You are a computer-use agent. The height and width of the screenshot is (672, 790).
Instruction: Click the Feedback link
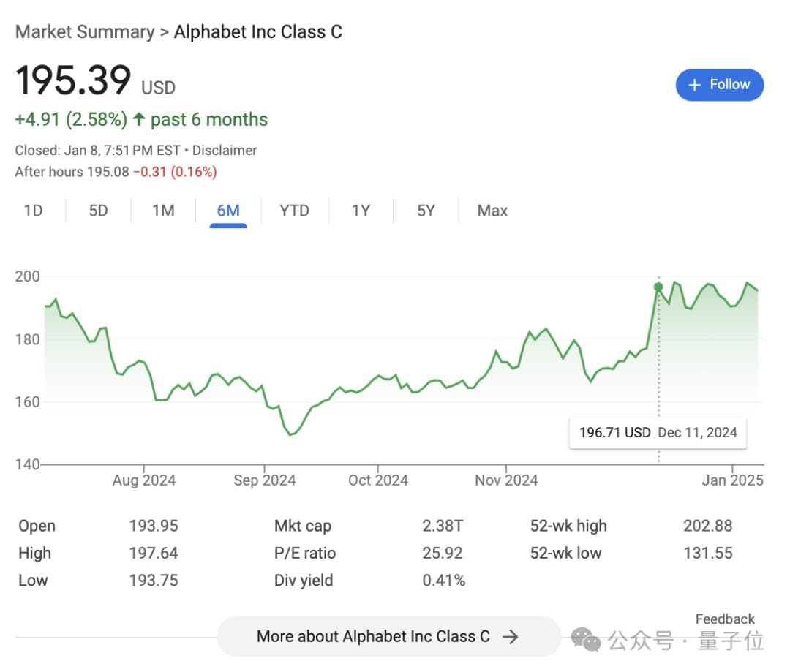click(x=724, y=619)
